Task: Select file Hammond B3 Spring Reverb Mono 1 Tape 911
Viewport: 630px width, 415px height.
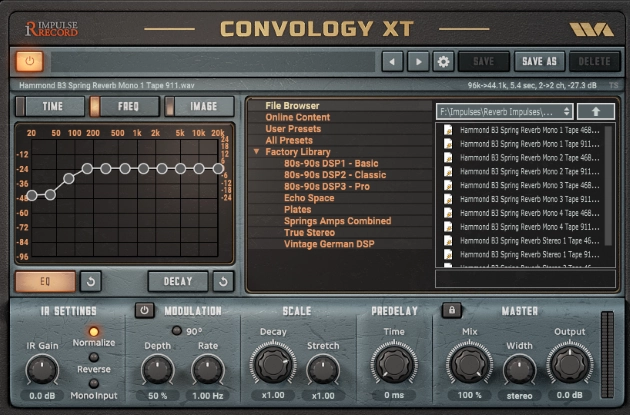Action: click(530, 144)
